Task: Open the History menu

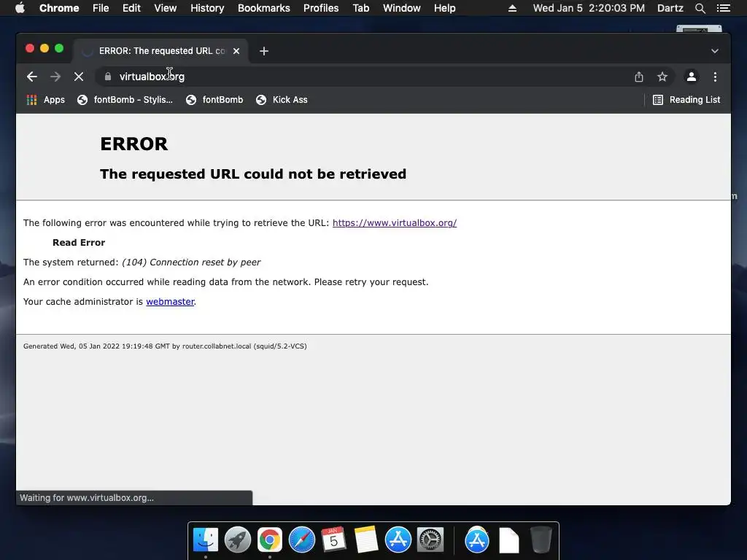Action: pyautogui.click(x=207, y=8)
